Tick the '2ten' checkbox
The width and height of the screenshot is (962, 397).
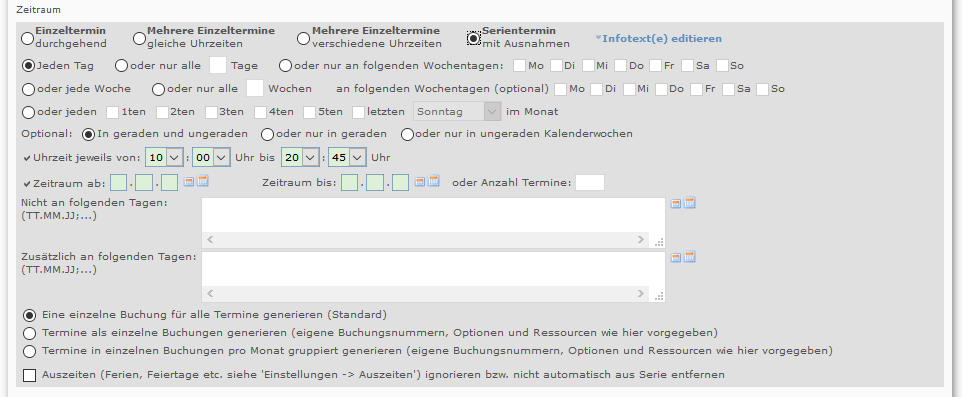click(162, 112)
